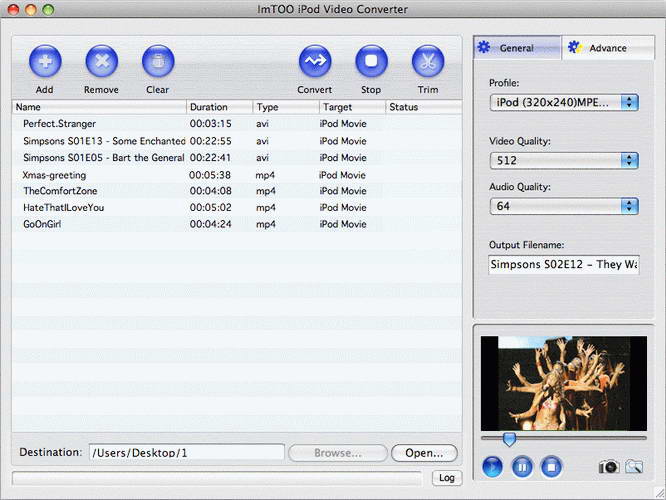Stop the preview playback
The width and height of the screenshot is (666, 500).
click(551, 466)
